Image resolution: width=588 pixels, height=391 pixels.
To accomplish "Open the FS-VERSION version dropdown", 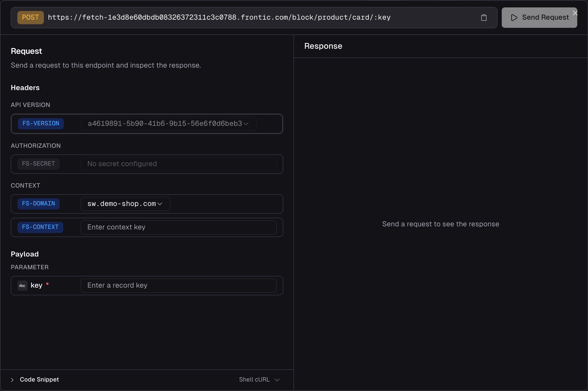I will [x=169, y=124].
